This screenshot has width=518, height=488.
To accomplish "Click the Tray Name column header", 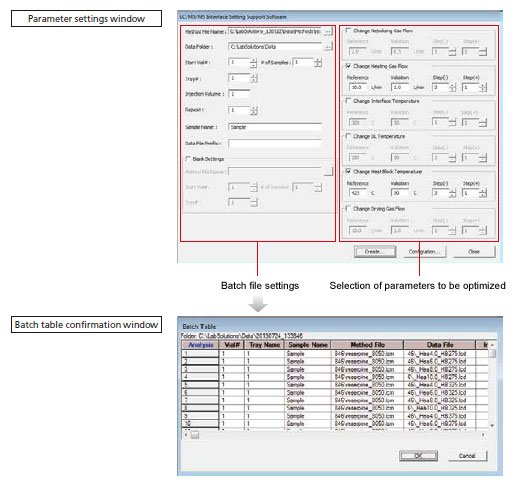I will tap(264, 345).
